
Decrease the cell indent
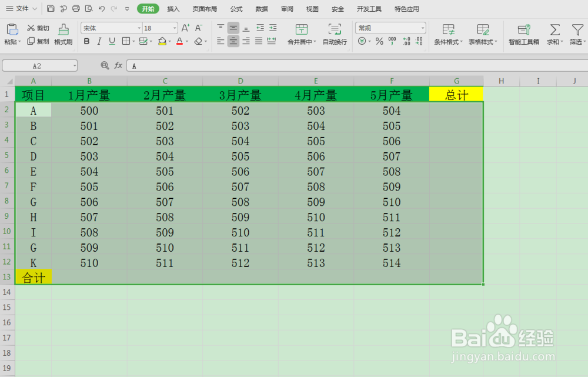coord(260,28)
